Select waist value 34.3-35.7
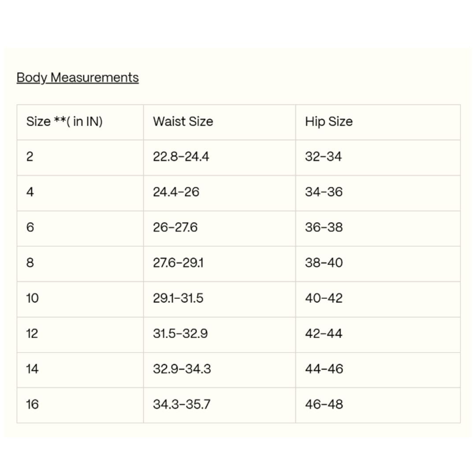Viewport: 476px width, 476px height. tap(182, 404)
